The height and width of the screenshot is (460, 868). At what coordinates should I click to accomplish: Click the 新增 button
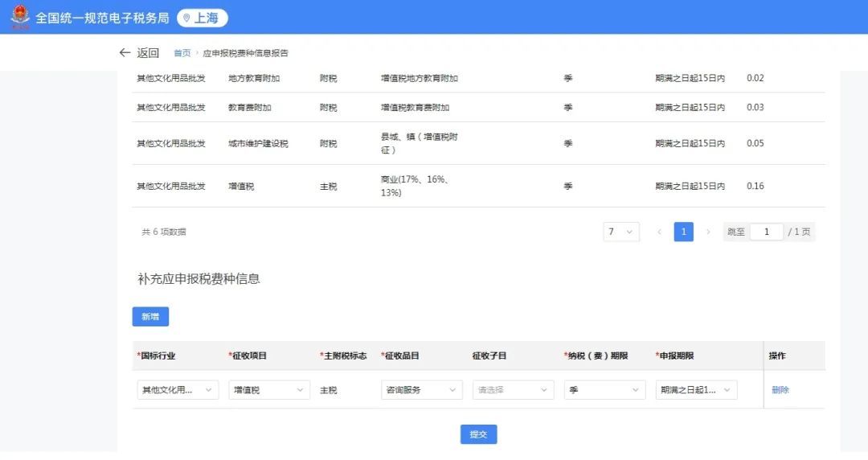click(x=150, y=317)
